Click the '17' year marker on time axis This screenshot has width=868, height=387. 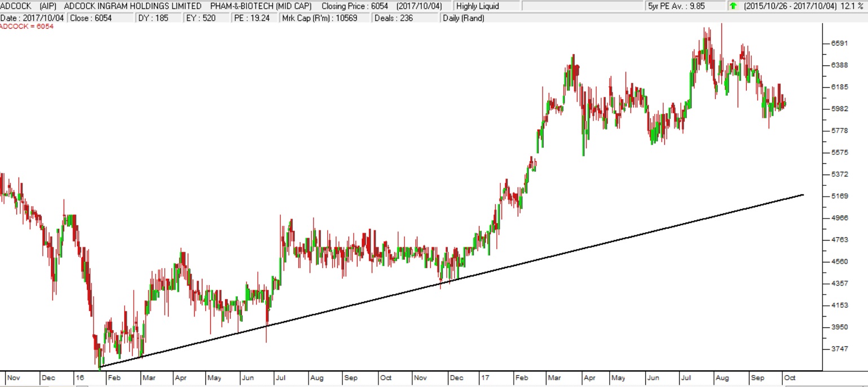click(484, 378)
